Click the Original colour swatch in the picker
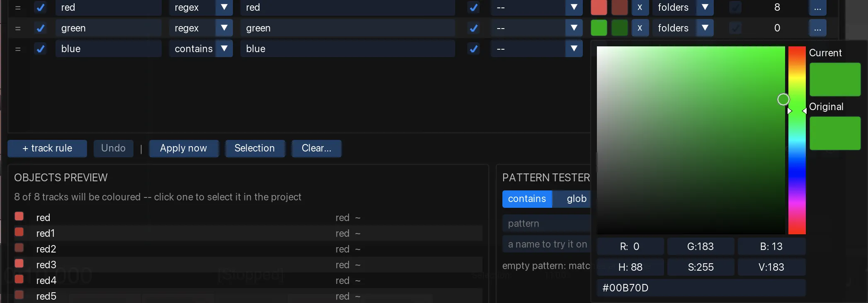This screenshot has width=868, height=303. pyautogui.click(x=835, y=133)
